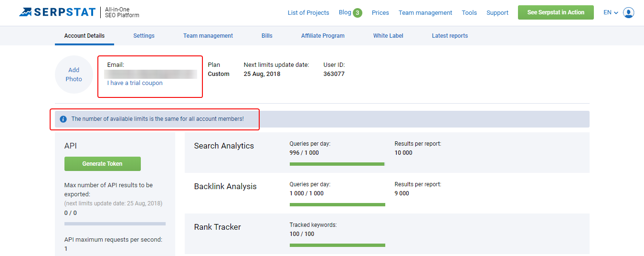The width and height of the screenshot is (644, 256).
Task: Click the API results export progress bar
Action: tap(115, 224)
